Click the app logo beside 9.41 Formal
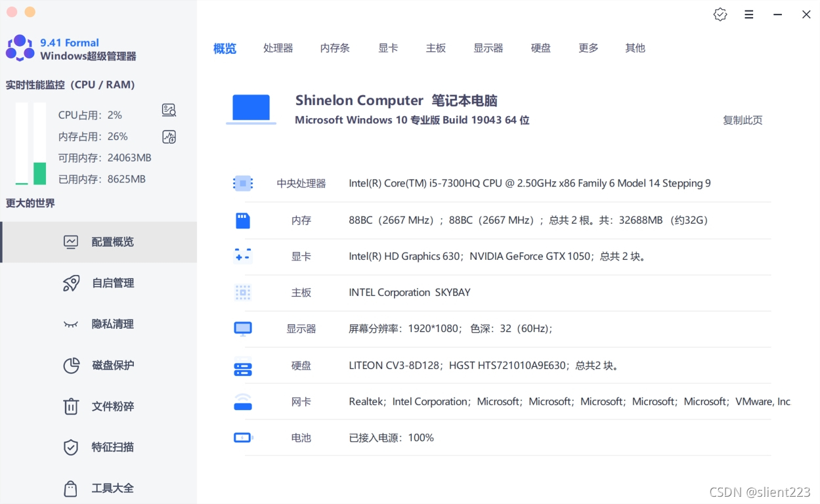This screenshot has width=820, height=504. [x=20, y=48]
